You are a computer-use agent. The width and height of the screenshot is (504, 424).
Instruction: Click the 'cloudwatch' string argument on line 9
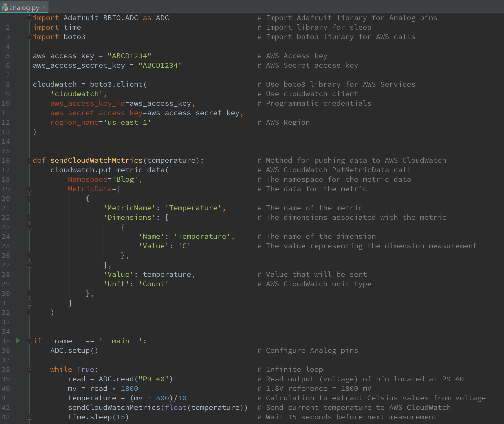click(x=77, y=94)
